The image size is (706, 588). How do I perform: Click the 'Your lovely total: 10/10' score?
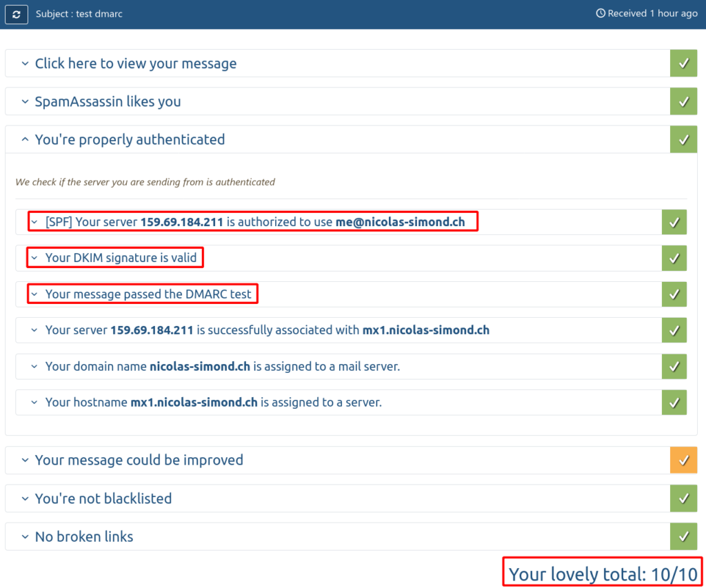point(603,574)
